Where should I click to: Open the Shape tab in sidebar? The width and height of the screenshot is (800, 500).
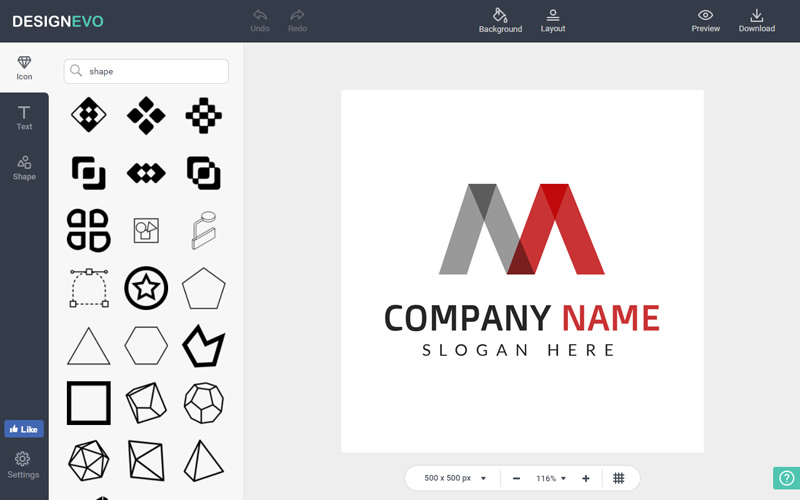[24, 167]
